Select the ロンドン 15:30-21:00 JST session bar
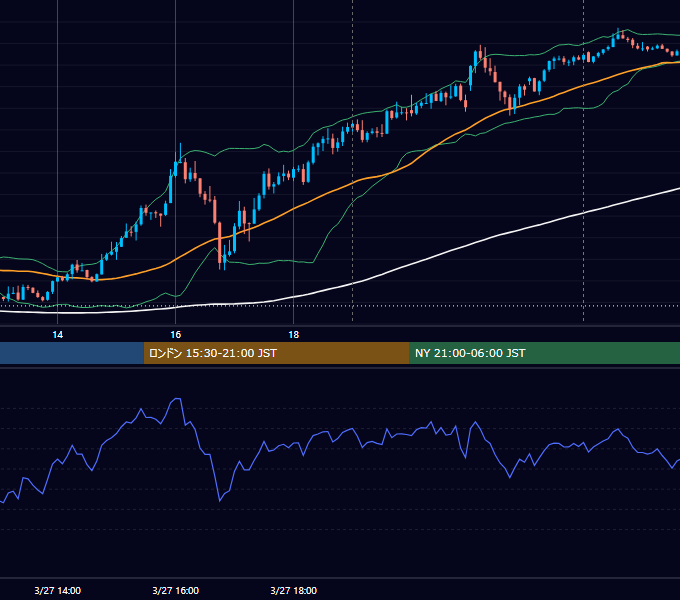Screen dimensions: 680x600 pyautogui.click(x=276, y=353)
